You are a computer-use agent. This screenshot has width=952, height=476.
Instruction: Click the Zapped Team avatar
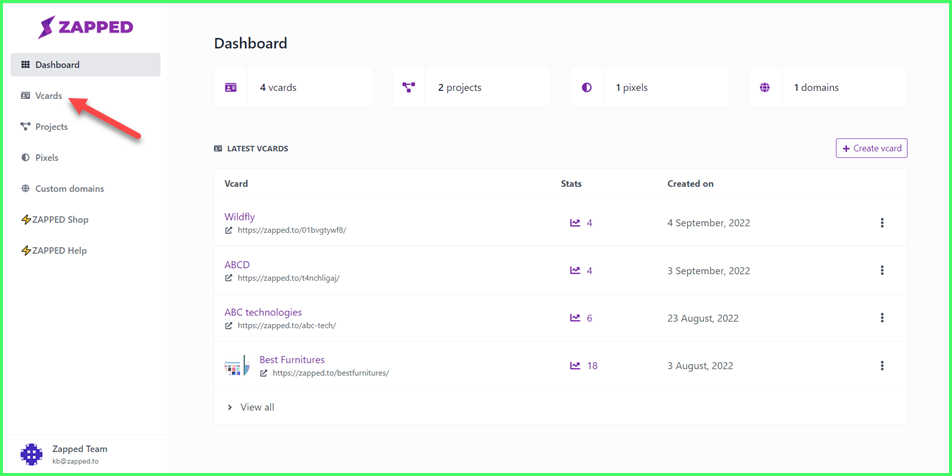click(32, 454)
